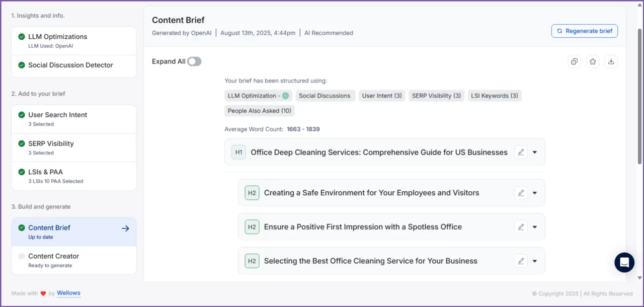Copy the brief using the copy icon
The height and width of the screenshot is (307, 644).
click(574, 61)
